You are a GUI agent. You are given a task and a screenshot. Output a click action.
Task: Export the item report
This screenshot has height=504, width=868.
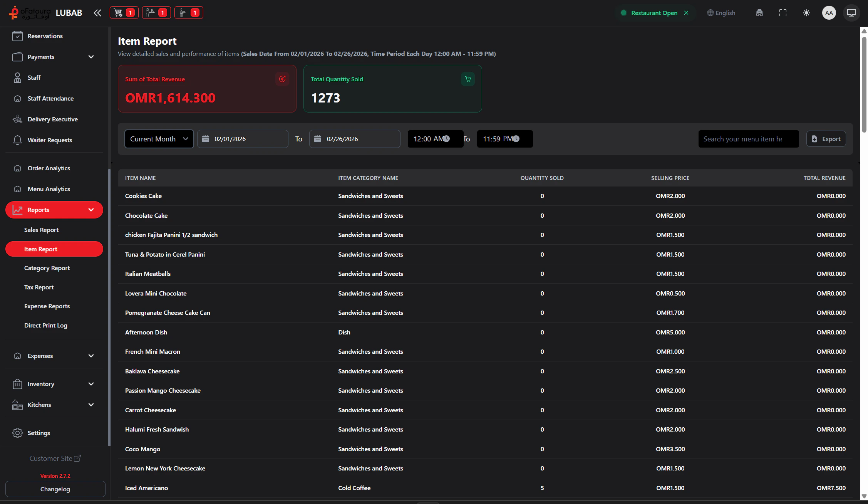tap(826, 139)
